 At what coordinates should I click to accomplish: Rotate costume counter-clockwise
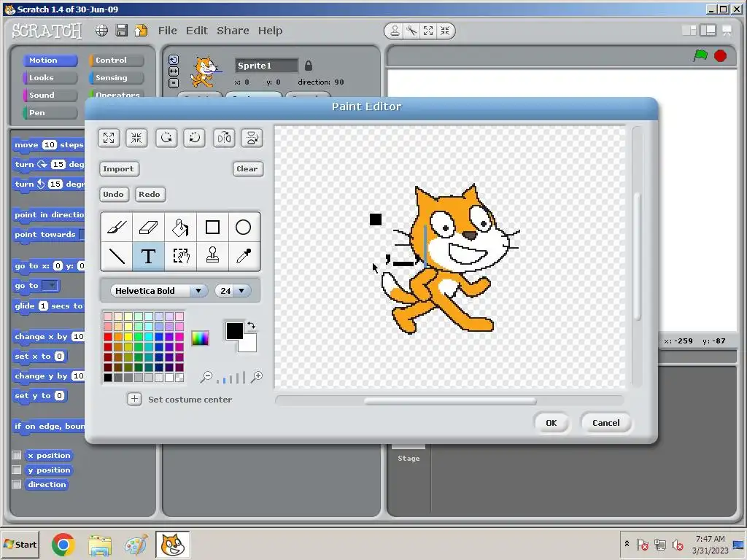(166, 138)
